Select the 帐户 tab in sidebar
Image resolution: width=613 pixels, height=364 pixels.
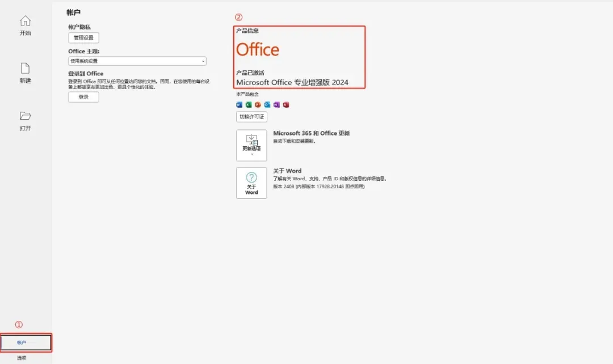pos(26,342)
